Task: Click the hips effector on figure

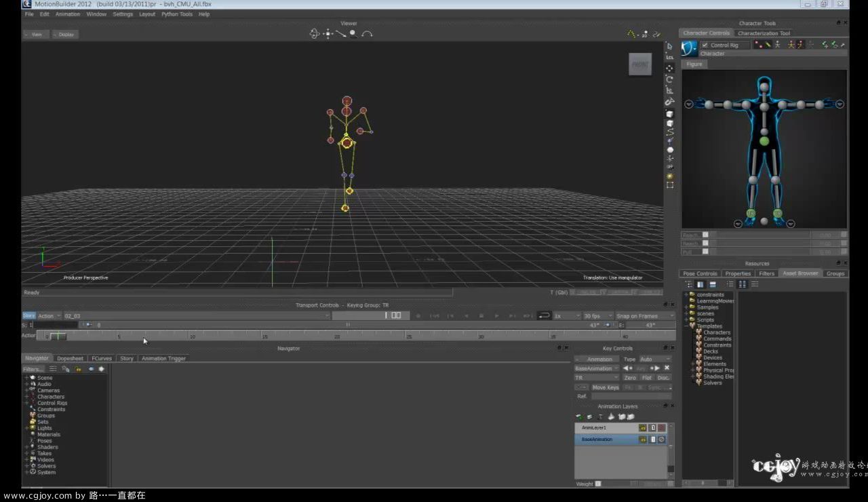Action: pos(764,141)
